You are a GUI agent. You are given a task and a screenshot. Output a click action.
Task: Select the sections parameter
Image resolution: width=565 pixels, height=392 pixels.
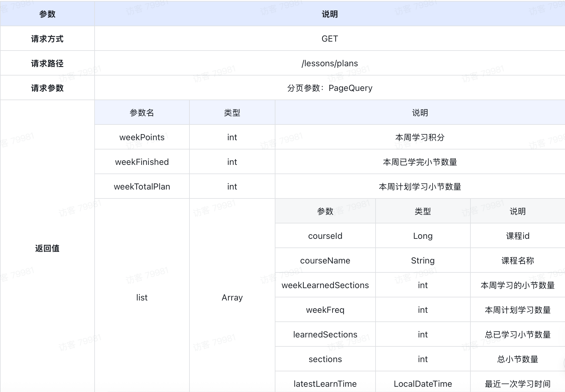click(325, 359)
